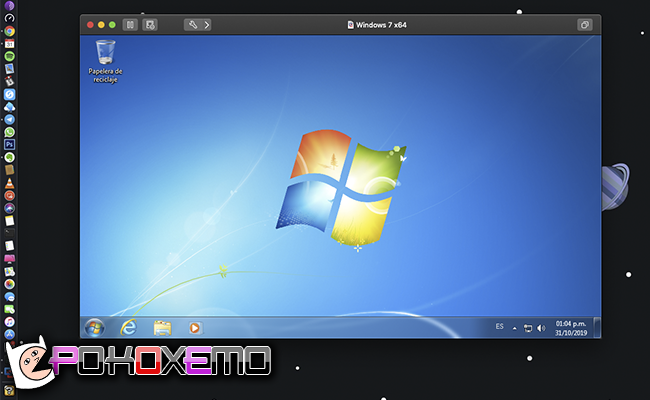Open the speedometer gauge app in Dock
This screenshot has height=400, width=650.
[10, 18]
